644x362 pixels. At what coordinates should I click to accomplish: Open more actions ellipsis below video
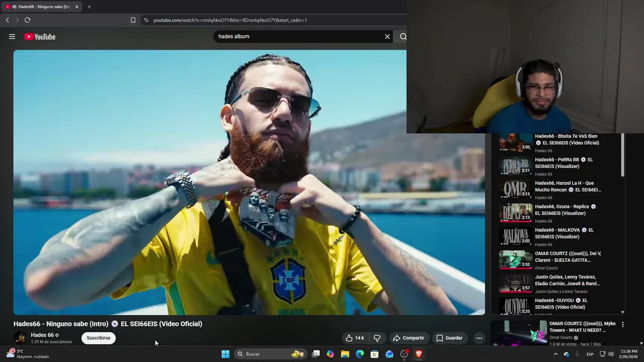pyautogui.click(x=479, y=338)
